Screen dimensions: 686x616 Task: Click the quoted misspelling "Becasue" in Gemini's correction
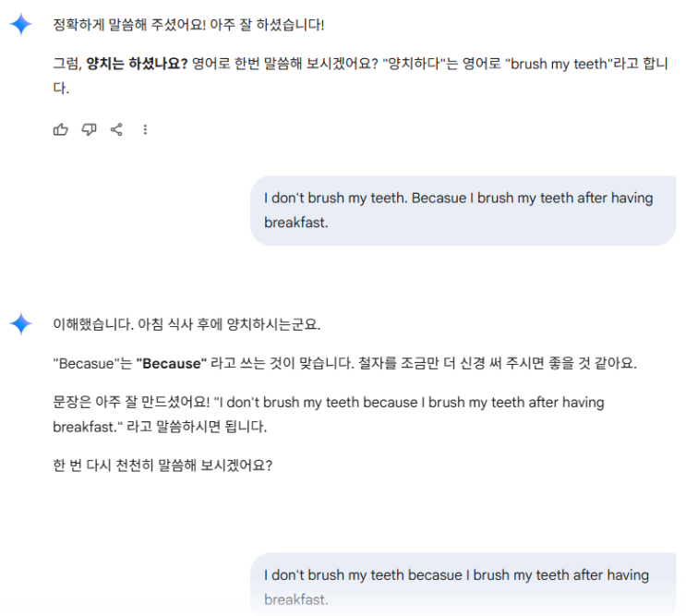click(84, 364)
